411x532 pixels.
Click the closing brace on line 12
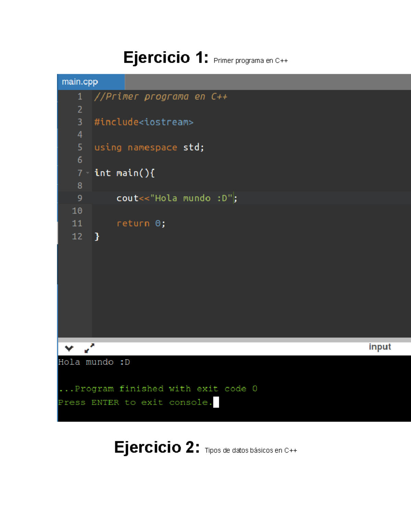click(97, 236)
